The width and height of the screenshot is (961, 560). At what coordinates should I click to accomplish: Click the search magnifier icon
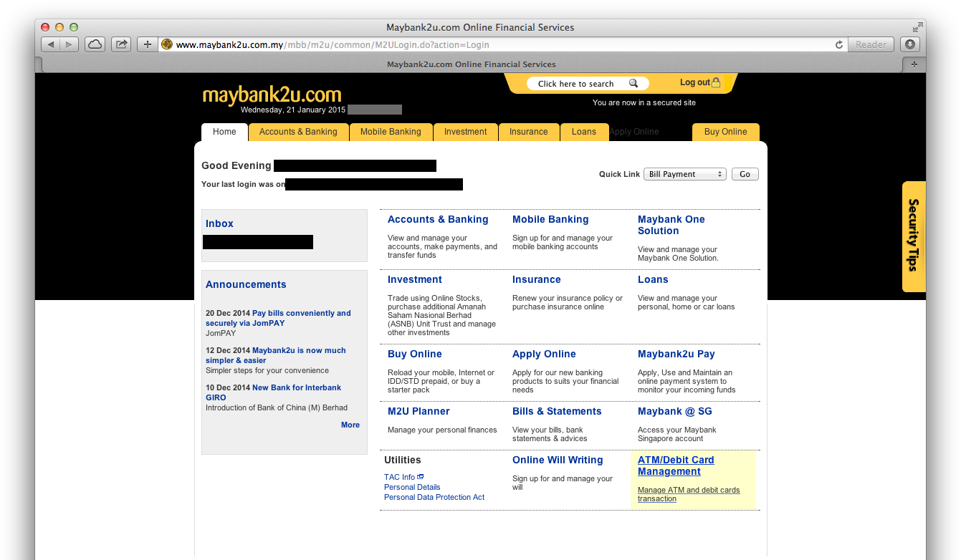pos(634,83)
